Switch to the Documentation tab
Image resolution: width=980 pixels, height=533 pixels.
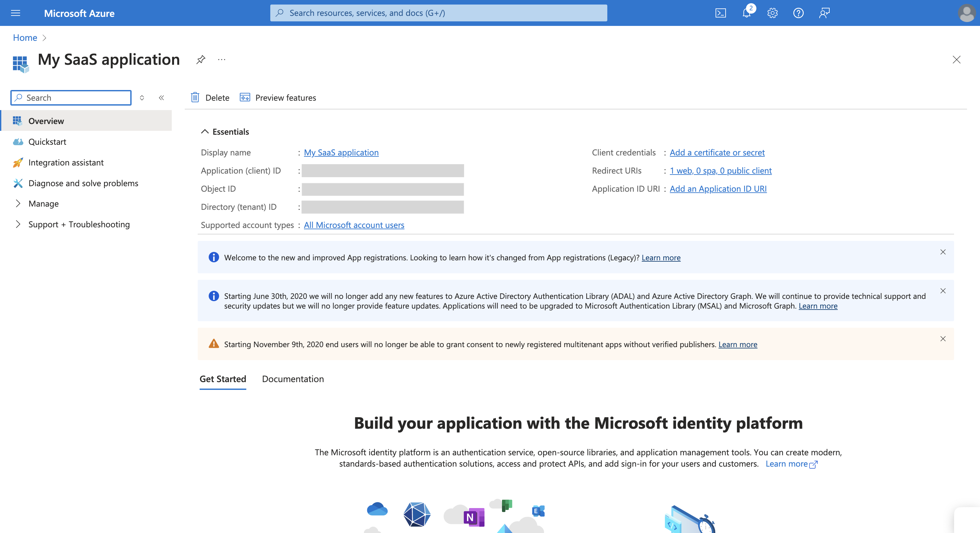(293, 379)
